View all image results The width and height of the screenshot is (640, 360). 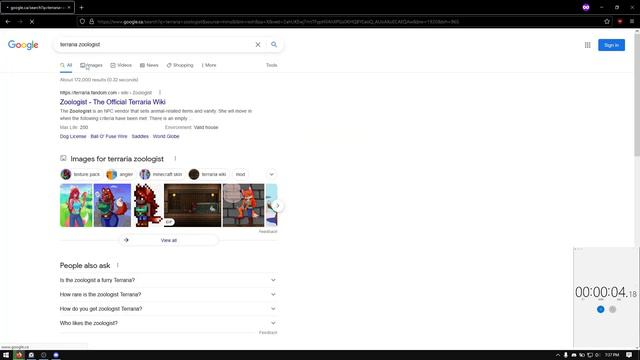[x=169, y=240]
